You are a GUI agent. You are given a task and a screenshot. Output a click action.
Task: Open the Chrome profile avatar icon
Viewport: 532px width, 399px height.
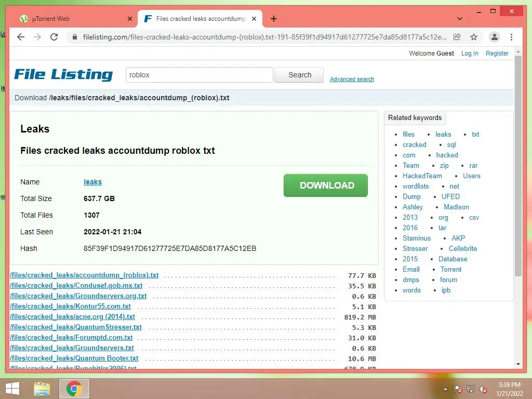(x=495, y=37)
